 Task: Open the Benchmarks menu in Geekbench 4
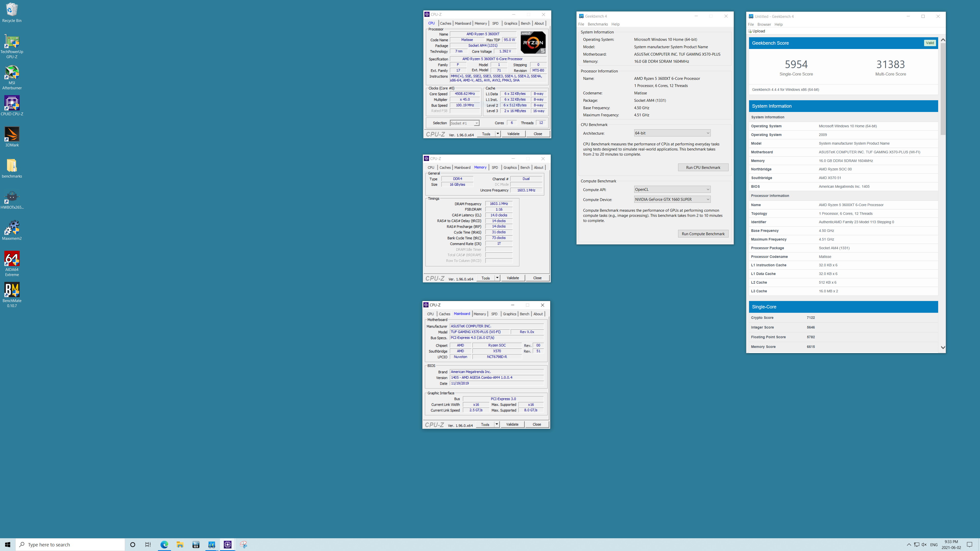[598, 24]
